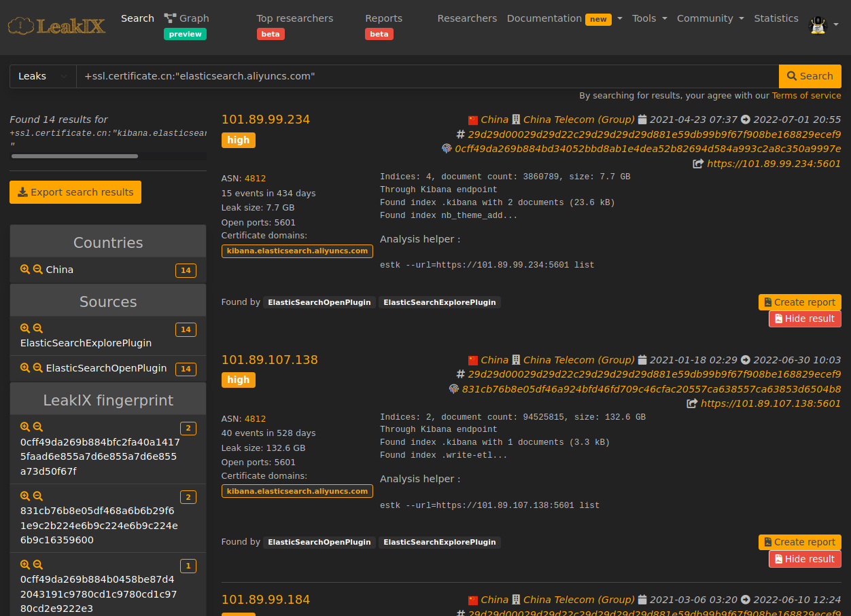Viewport: 851px width, 616px height.
Task: Select estk command for 101.89.99.234
Action: (487, 265)
